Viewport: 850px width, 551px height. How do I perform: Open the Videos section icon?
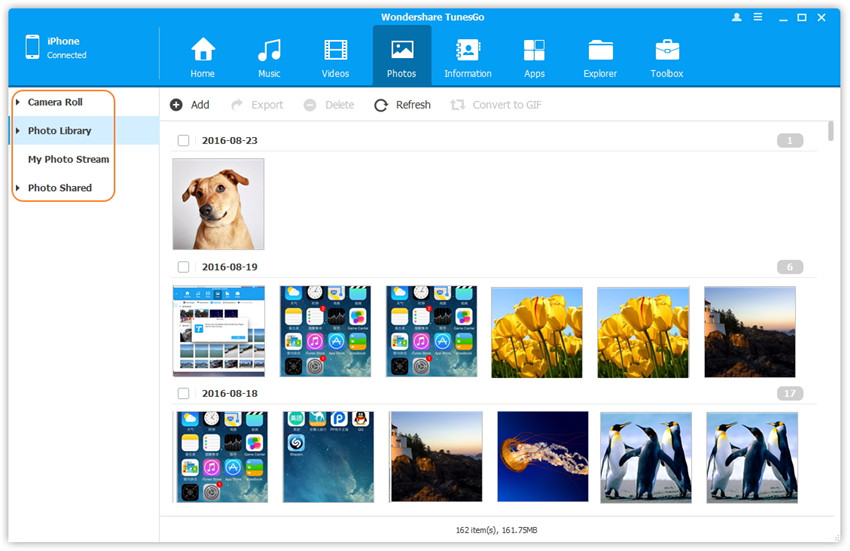[x=335, y=50]
